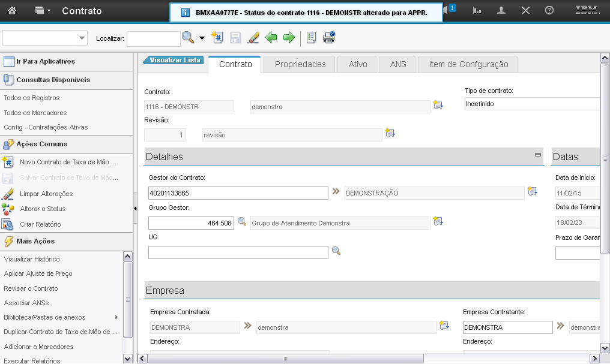Click Aplicar Ajuste de Preço
Image resolution: width=610 pixels, height=364 pixels.
click(x=38, y=273)
